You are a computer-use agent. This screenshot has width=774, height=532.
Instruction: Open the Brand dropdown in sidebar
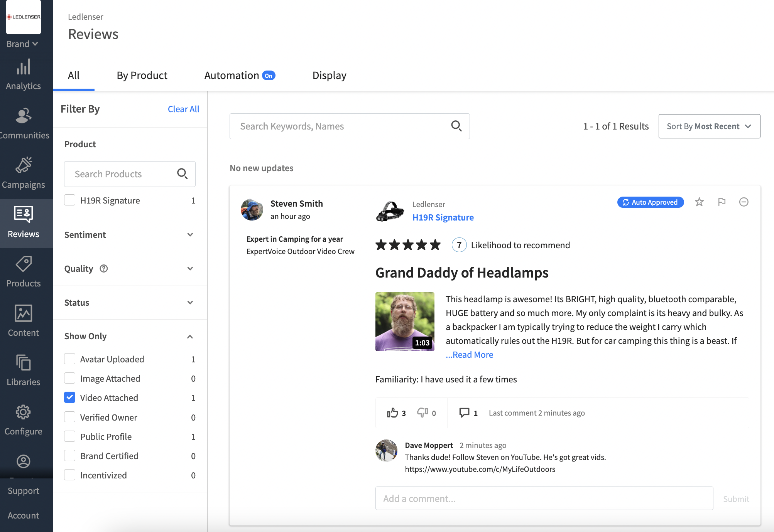(22, 44)
